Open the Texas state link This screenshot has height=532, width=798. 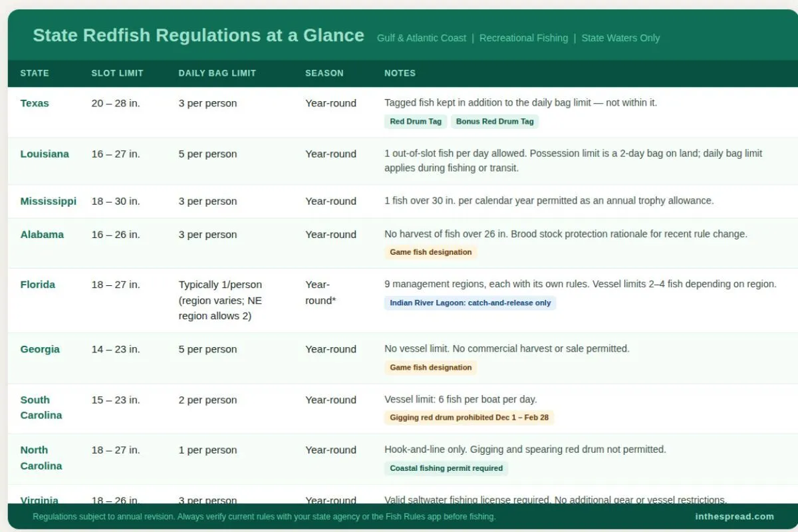tap(35, 103)
